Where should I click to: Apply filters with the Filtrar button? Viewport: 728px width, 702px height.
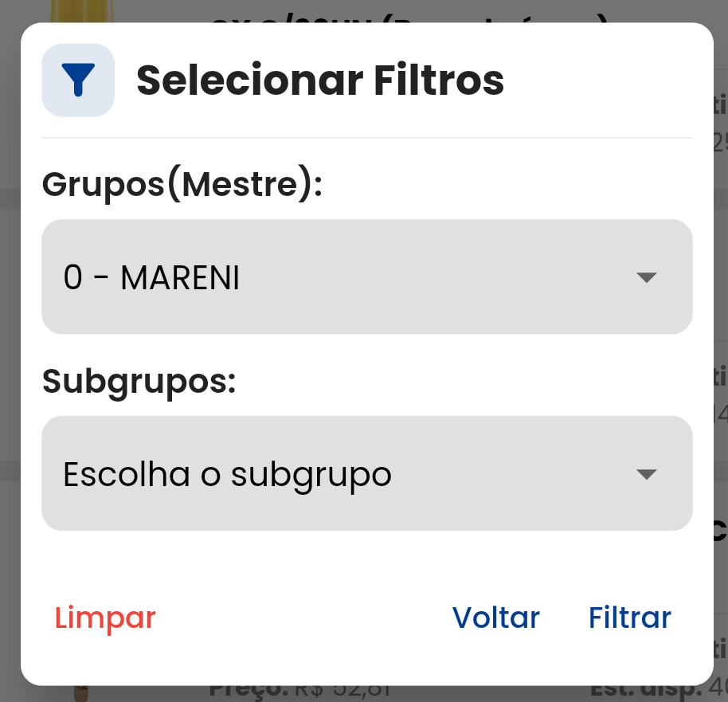pyautogui.click(x=629, y=618)
